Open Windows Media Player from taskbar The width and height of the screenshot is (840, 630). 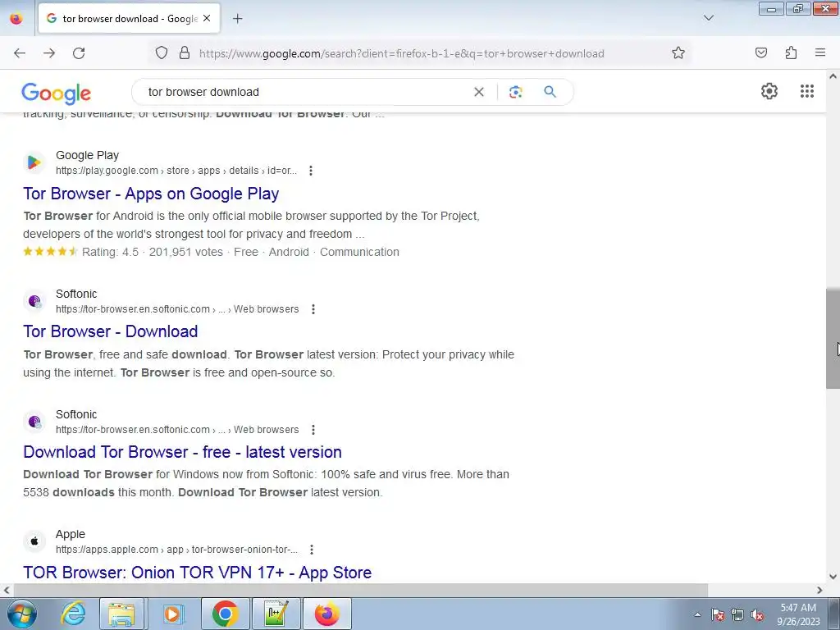pos(172,614)
